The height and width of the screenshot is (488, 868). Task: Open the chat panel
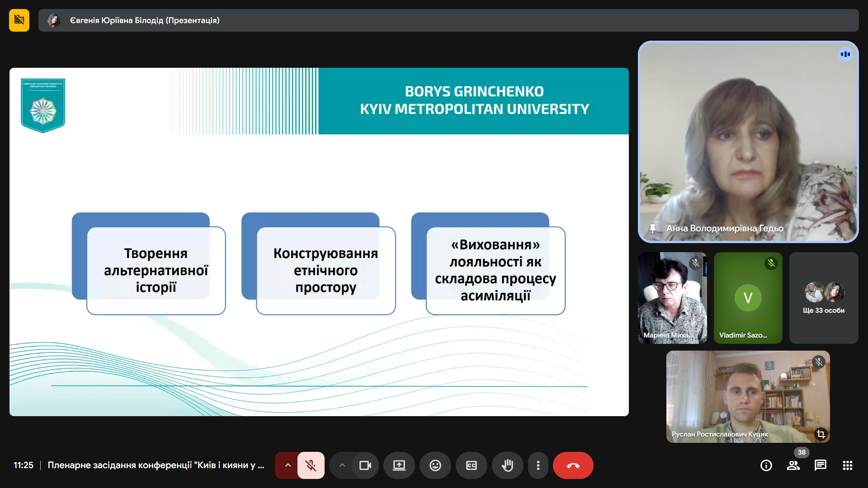pyautogui.click(x=821, y=465)
